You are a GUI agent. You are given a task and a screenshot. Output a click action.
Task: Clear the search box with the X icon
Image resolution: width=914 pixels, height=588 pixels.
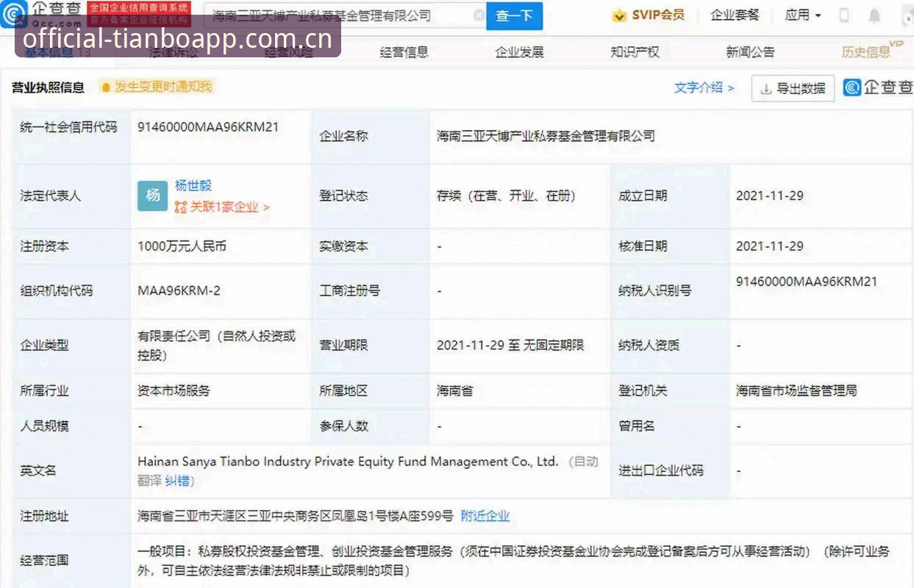pyautogui.click(x=479, y=15)
